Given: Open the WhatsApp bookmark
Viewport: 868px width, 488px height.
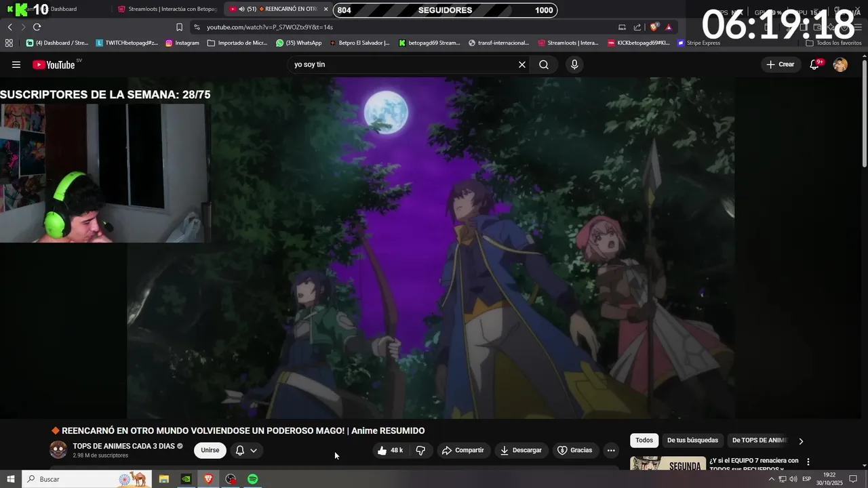Looking at the screenshot, I should click(299, 43).
